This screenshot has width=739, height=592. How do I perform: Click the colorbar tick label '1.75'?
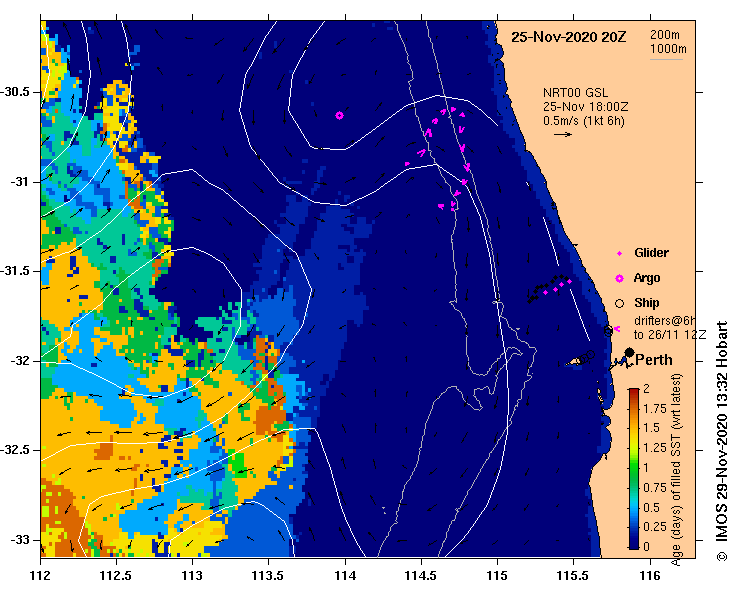(655, 409)
